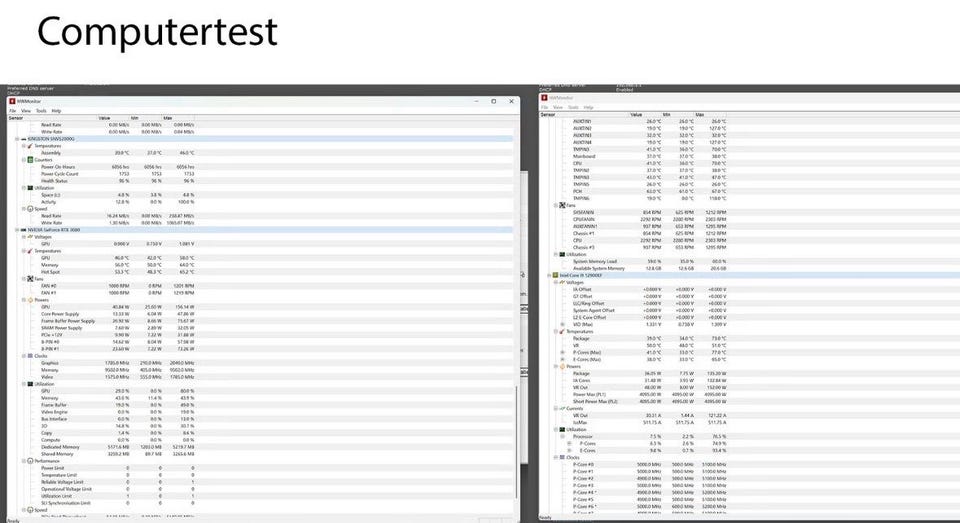Collapse the NVIDIA GeForce RTX tree node
The width and height of the screenshot is (960, 523).
(17, 230)
